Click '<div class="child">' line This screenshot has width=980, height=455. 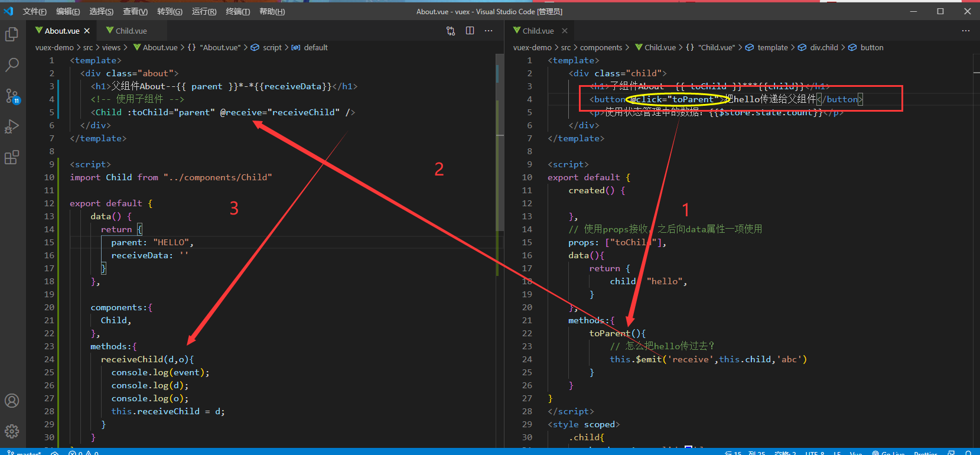coord(617,73)
